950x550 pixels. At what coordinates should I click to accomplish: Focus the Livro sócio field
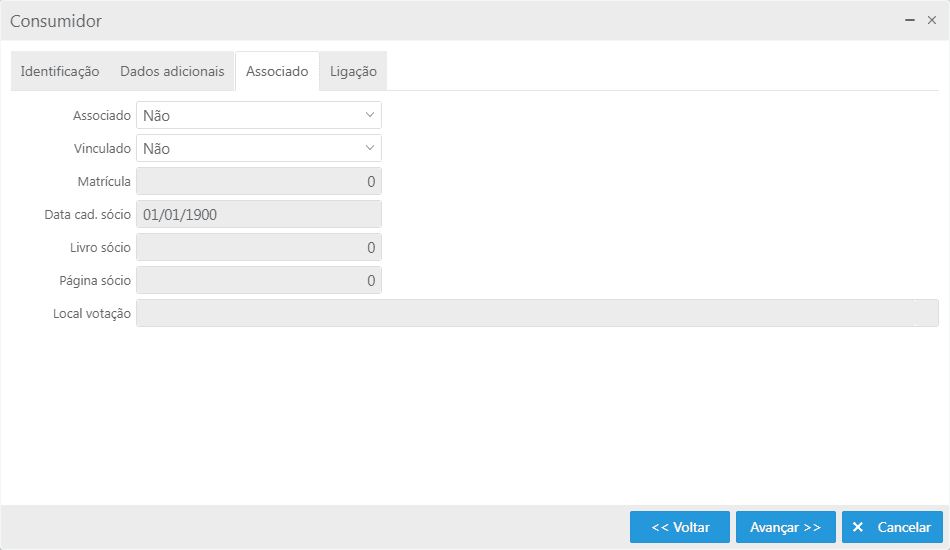[259, 247]
